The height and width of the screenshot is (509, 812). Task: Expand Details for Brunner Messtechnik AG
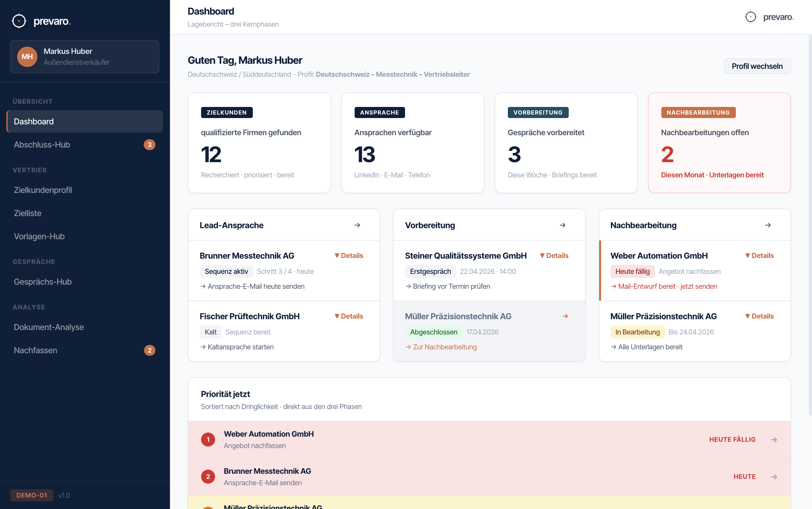coord(349,255)
